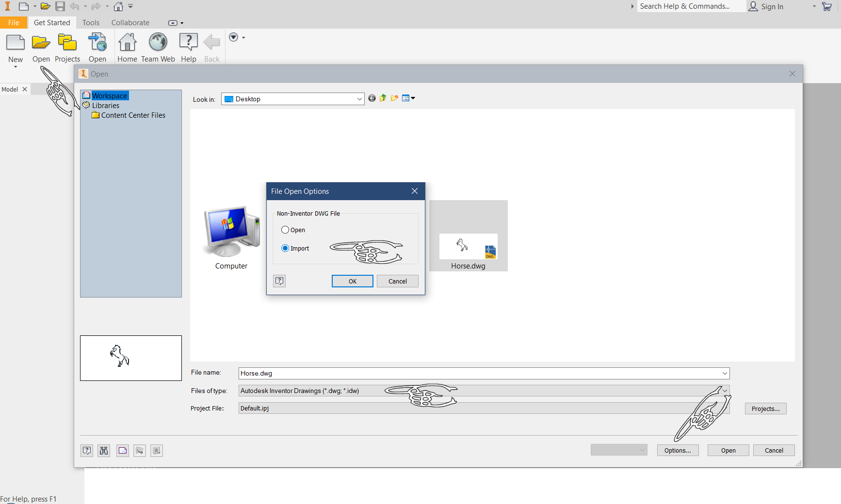Click the help icon in File Open Options

coord(279,281)
